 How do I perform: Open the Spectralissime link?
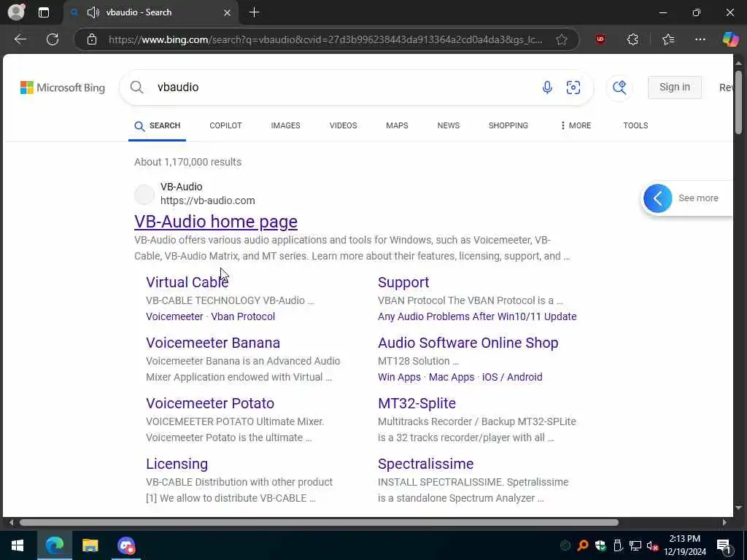pyautogui.click(x=425, y=463)
